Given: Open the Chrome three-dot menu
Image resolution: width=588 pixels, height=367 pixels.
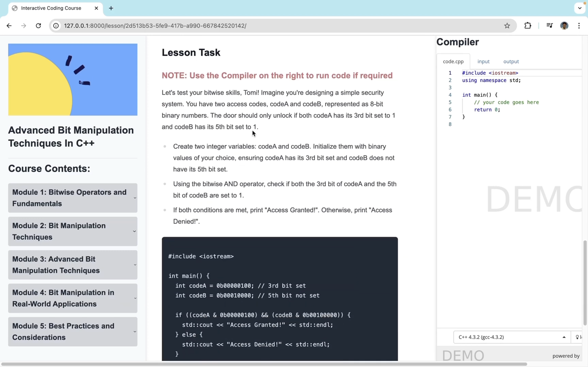Looking at the screenshot, I should tap(579, 26).
